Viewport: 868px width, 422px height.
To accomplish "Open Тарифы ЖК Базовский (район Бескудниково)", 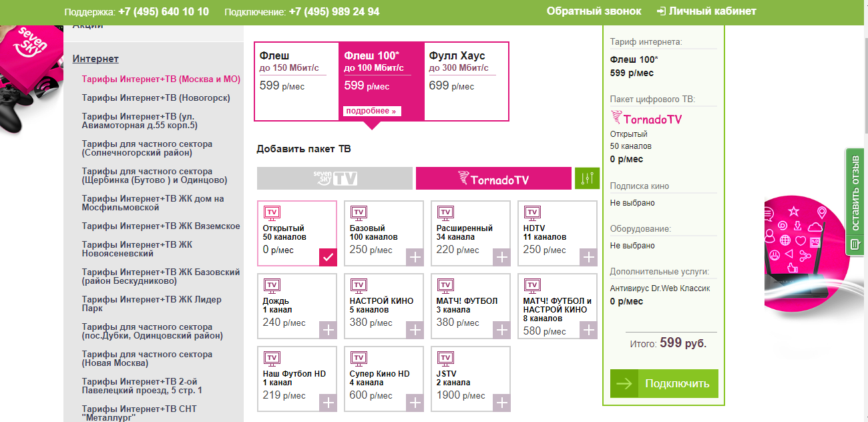I will (x=161, y=276).
